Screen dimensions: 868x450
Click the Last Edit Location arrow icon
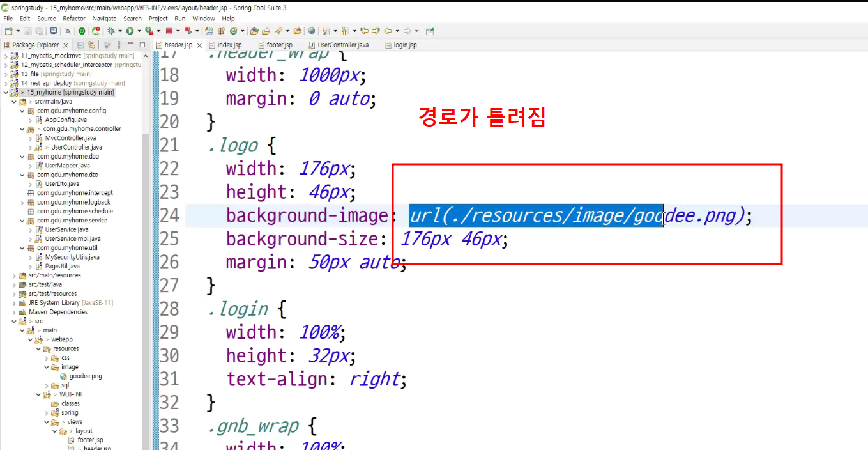click(x=364, y=31)
